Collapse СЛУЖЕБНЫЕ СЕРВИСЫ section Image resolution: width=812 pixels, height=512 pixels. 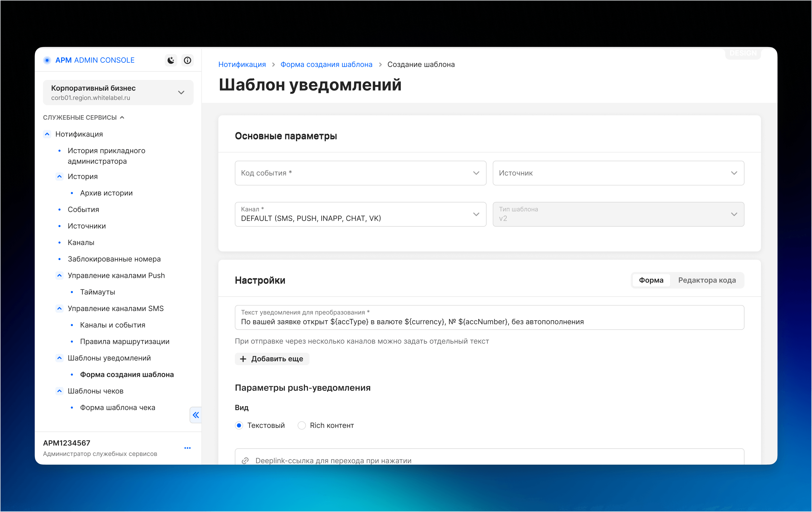(x=84, y=117)
